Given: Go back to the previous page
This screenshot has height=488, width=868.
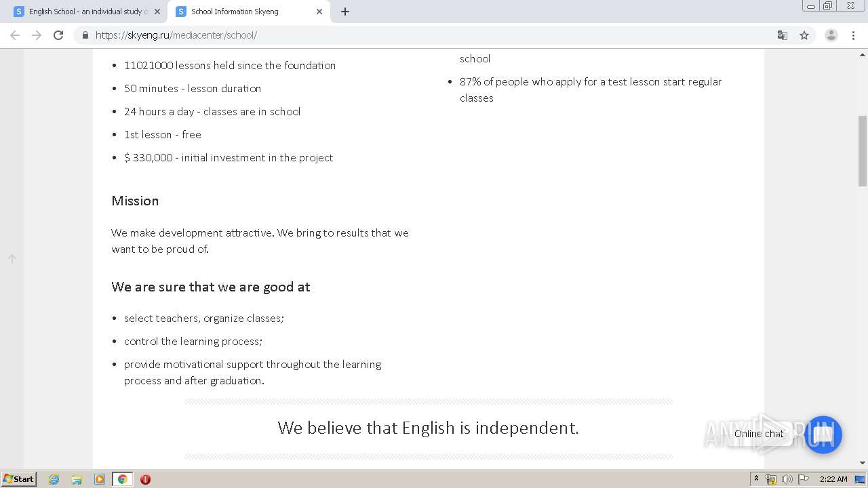Looking at the screenshot, I should coord(15,35).
